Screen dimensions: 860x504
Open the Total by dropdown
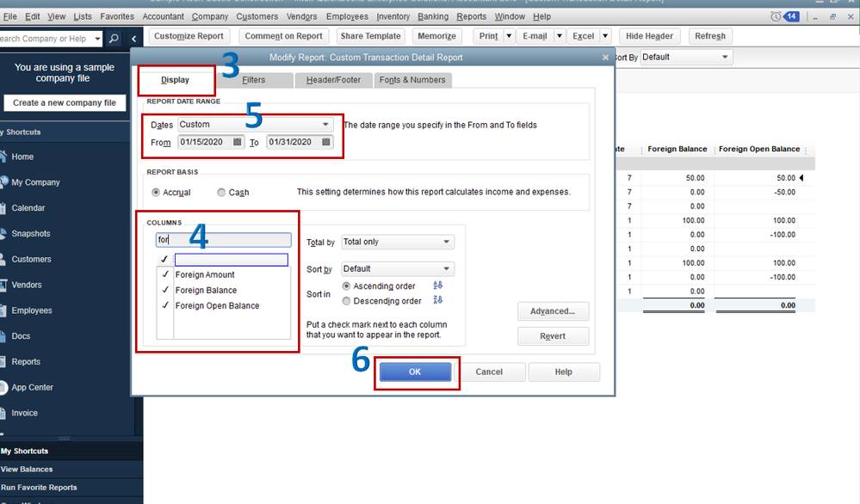398,242
